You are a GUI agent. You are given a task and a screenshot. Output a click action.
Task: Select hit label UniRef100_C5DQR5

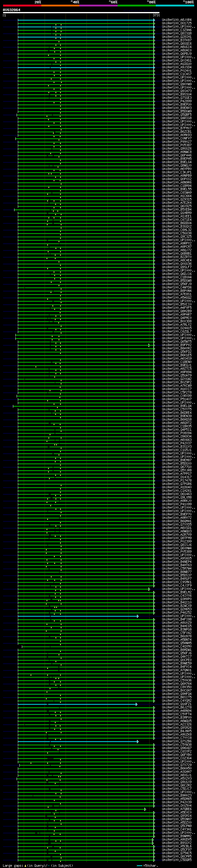(177, 860)
